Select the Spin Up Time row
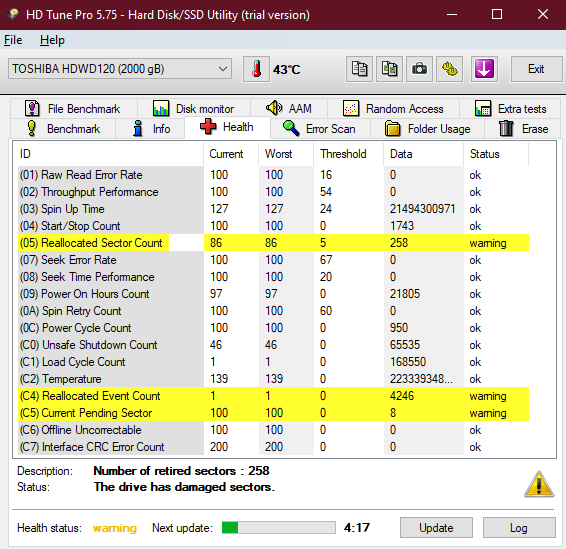This screenshot has height=549, width=566. [x=273, y=209]
